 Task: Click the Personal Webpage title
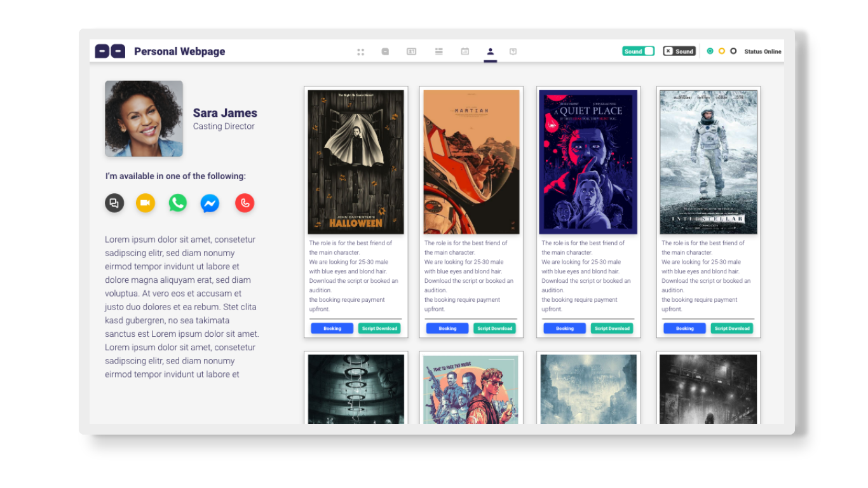tap(179, 51)
